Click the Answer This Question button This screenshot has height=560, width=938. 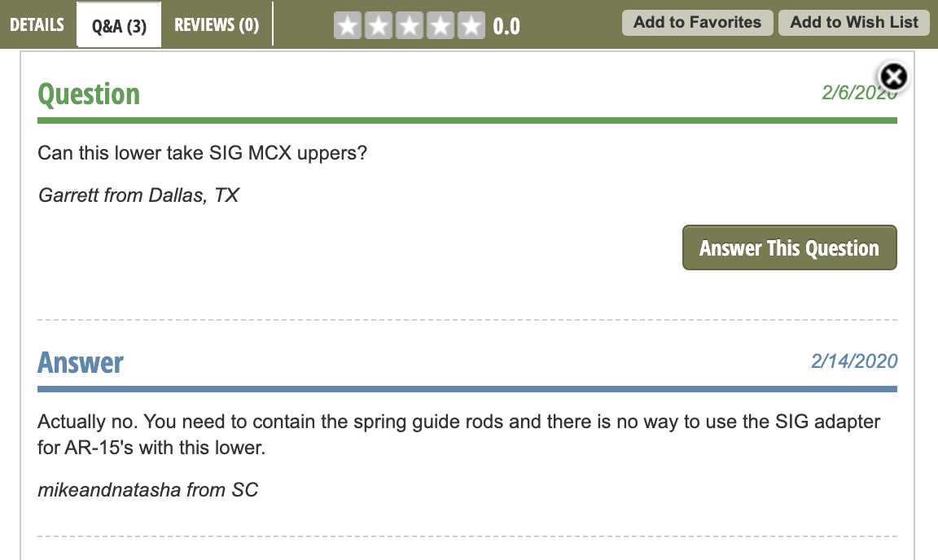(790, 247)
